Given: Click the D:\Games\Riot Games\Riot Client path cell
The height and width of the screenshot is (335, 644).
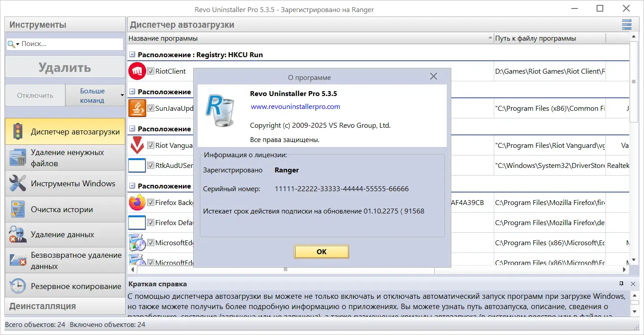Looking at the screenshot, I should tap(550, 71).
